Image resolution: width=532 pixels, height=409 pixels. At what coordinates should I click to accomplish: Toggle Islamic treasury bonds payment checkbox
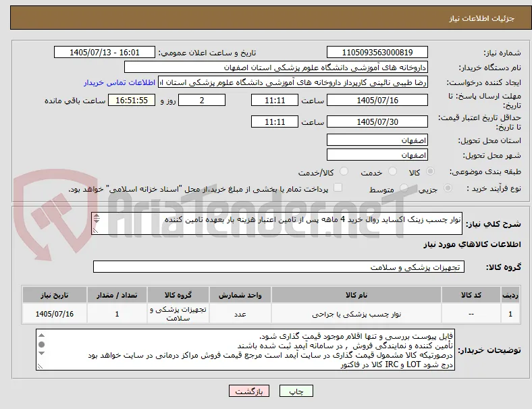pyautogui.click(x=338, y=188)
